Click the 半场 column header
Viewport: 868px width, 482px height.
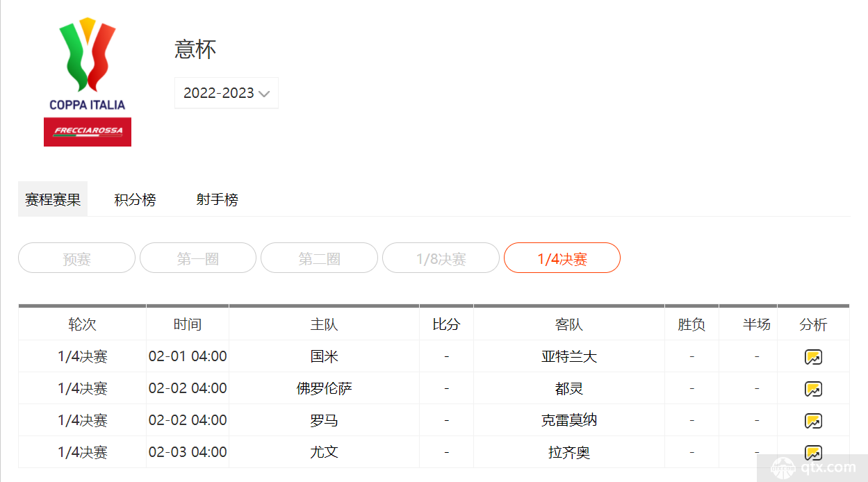pyautogui.click(x=757, y=324)
